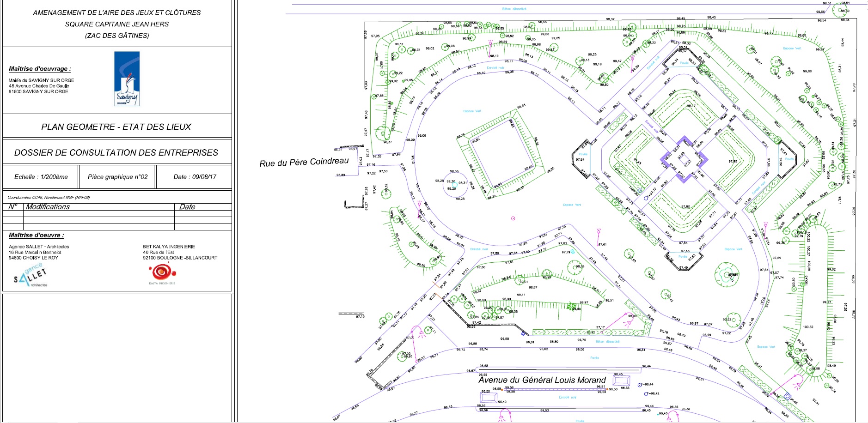
Task: Click the Maîtrise d'oeuvre heading
Action: point(36,235)
